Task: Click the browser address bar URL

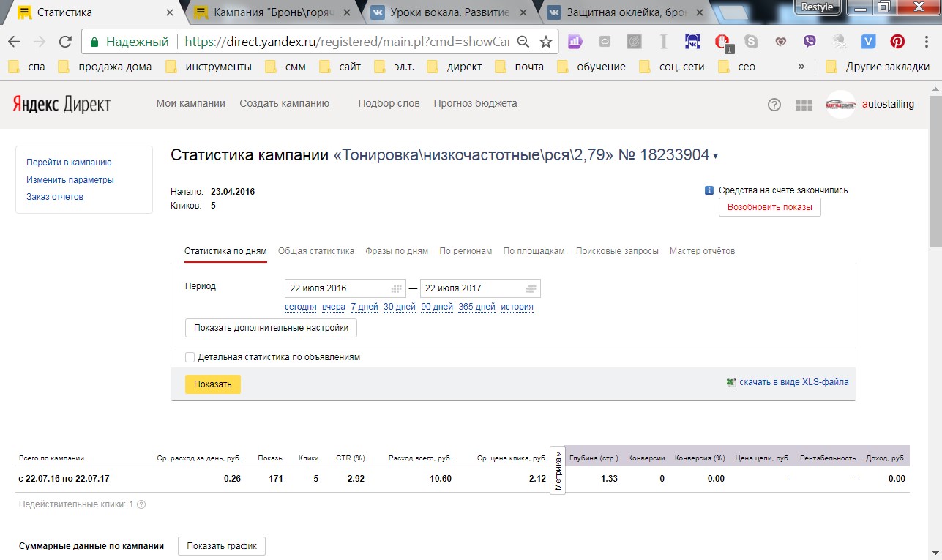Action: pos(347,42)
